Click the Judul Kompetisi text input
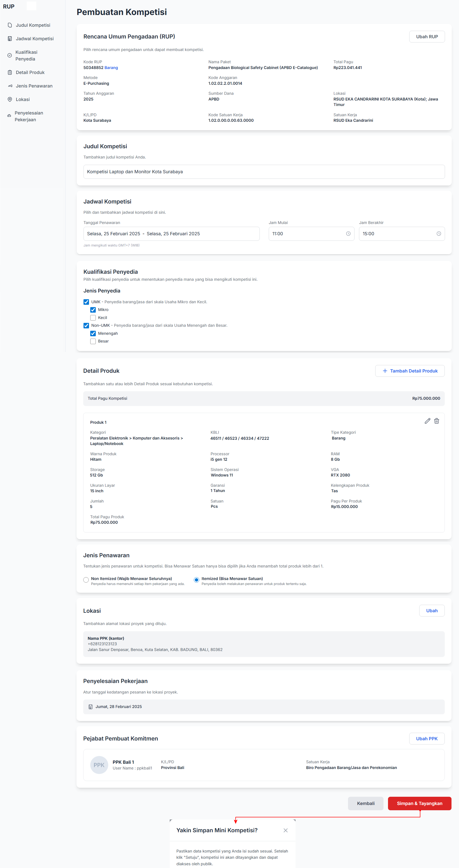The width and height of the screenshot is (459, 868). point(263,171)
